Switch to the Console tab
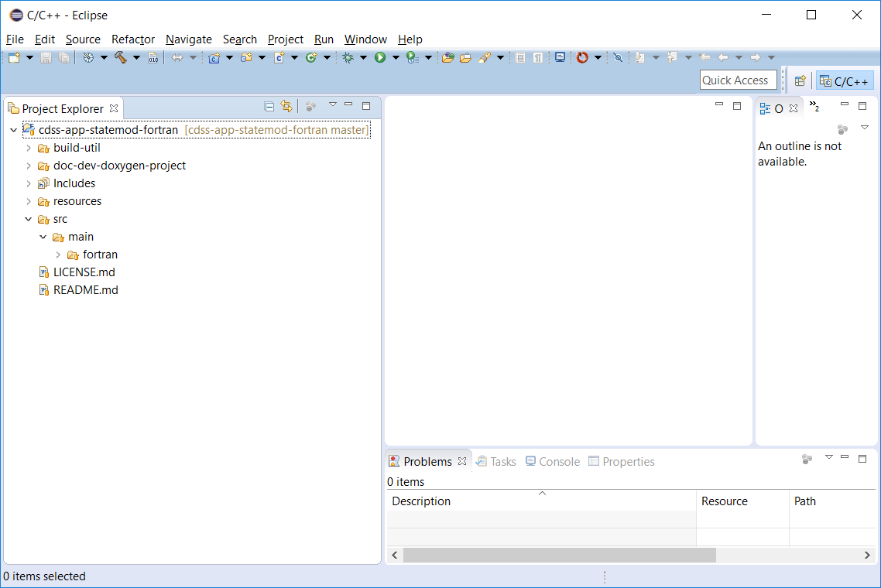This screenshot has width=881, height=588. pos(553,462)
